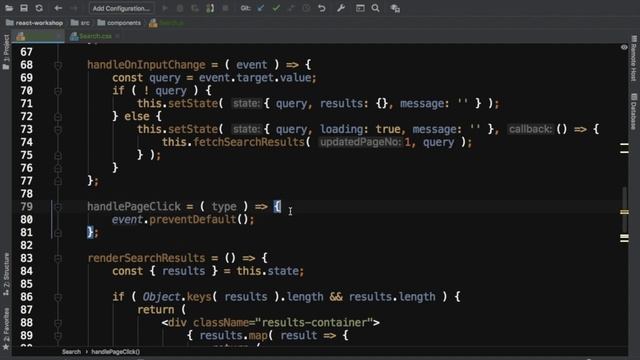Collapse the if block at line 70
The height and width of the screenshot is (360, 640).
pyautogui.click(x=58, y=91)
